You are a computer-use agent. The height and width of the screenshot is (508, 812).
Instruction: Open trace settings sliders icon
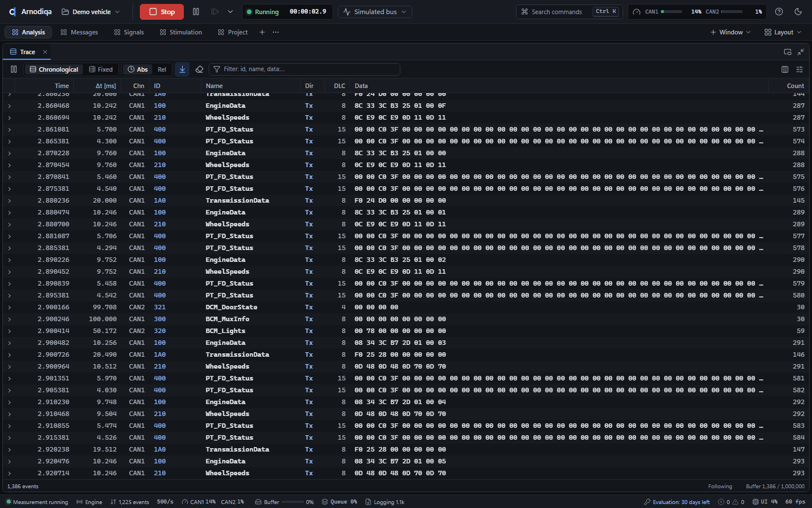pos(800,69)
